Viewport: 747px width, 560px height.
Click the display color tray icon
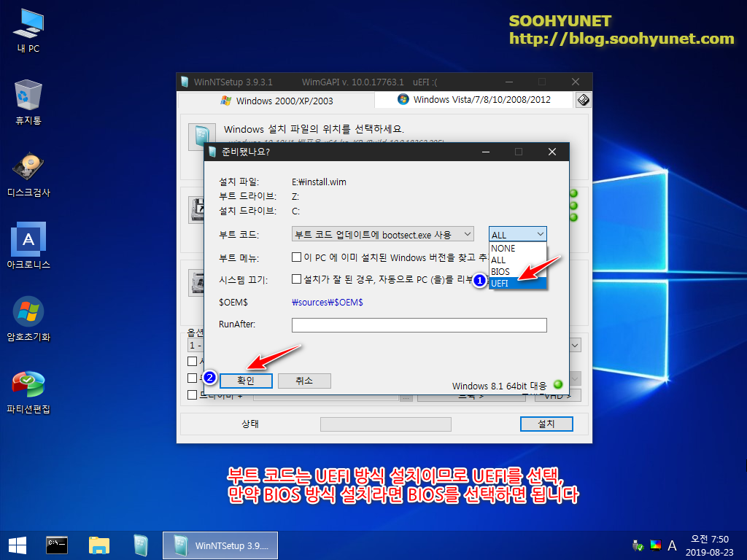(656, 545)
